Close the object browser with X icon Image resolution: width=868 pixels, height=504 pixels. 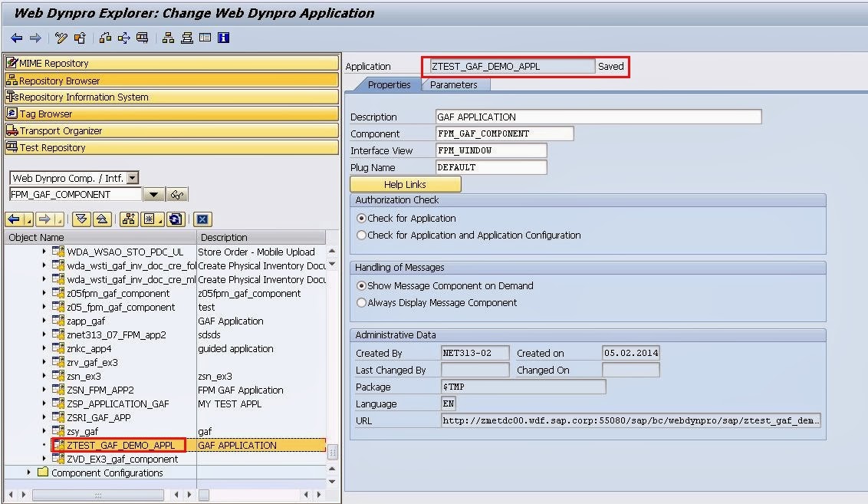(x=202, y=219)
